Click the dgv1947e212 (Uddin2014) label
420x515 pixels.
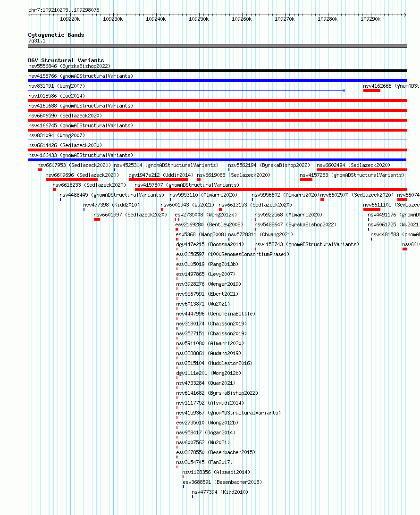click(x=161, y=175)
